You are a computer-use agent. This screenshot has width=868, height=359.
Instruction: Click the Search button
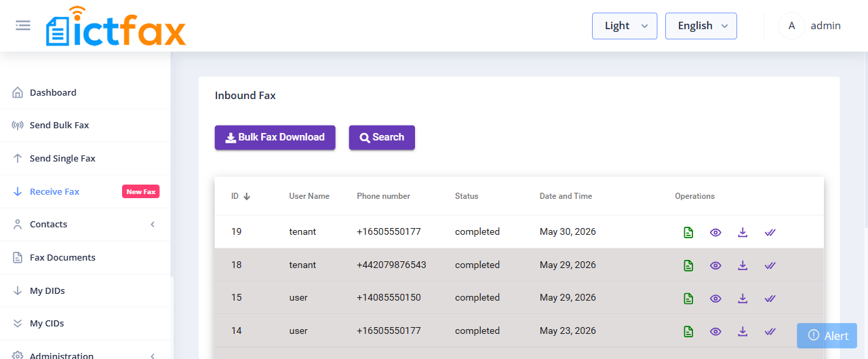click(382, 137)
